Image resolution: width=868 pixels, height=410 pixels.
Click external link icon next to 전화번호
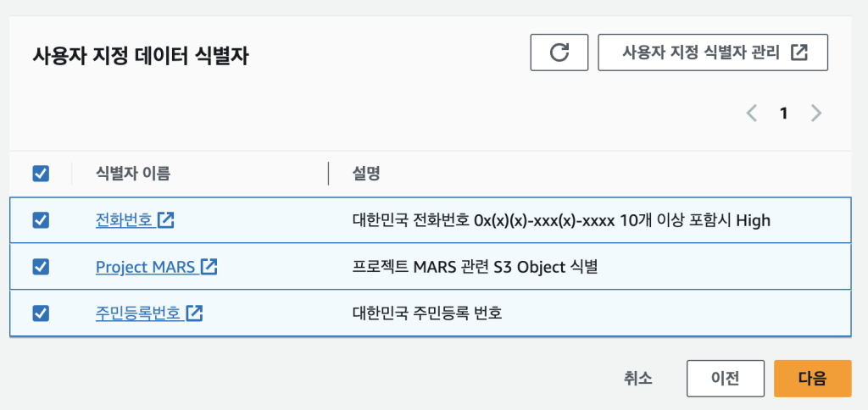point(165,220)
